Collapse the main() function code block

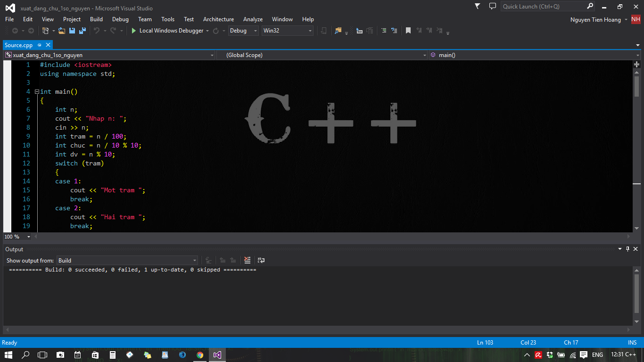coord(37,92)
